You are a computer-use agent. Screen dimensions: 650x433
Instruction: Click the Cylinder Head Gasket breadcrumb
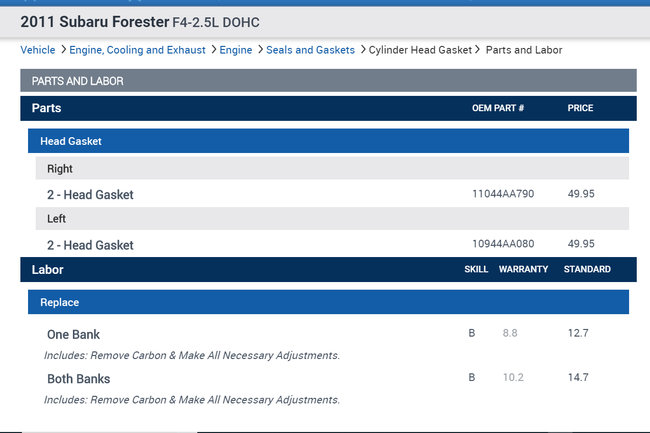420,50
